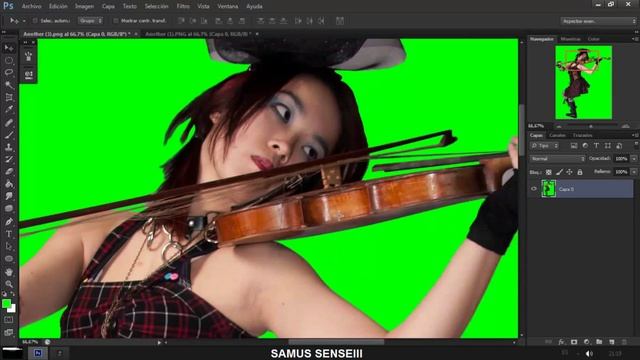
Task: Open the tool preset picker arrow
Action: 24,20
